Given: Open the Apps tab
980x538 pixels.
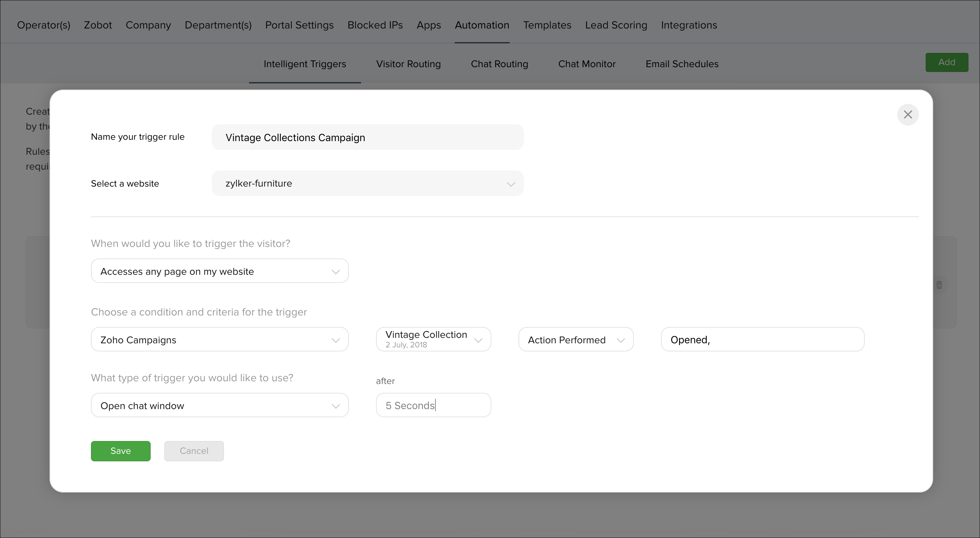Looking at the screenshot, I should [x=429, y=25].
